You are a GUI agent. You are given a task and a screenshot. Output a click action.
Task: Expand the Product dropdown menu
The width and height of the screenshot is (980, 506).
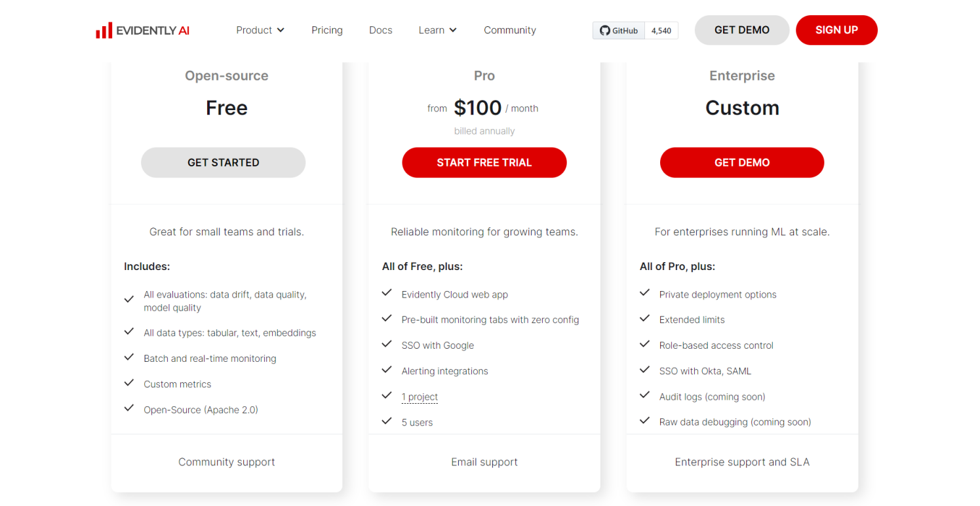tap(260, 30)
